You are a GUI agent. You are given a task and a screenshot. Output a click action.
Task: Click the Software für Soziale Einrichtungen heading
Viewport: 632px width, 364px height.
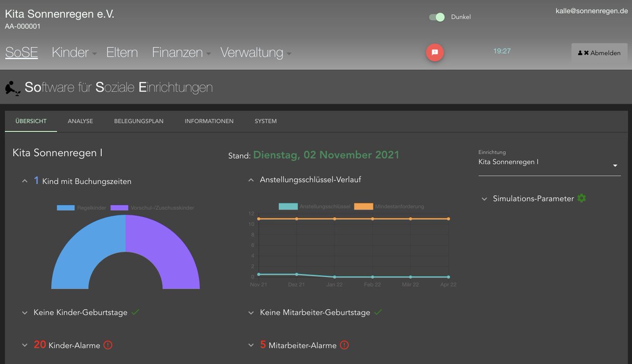point(118,87)
